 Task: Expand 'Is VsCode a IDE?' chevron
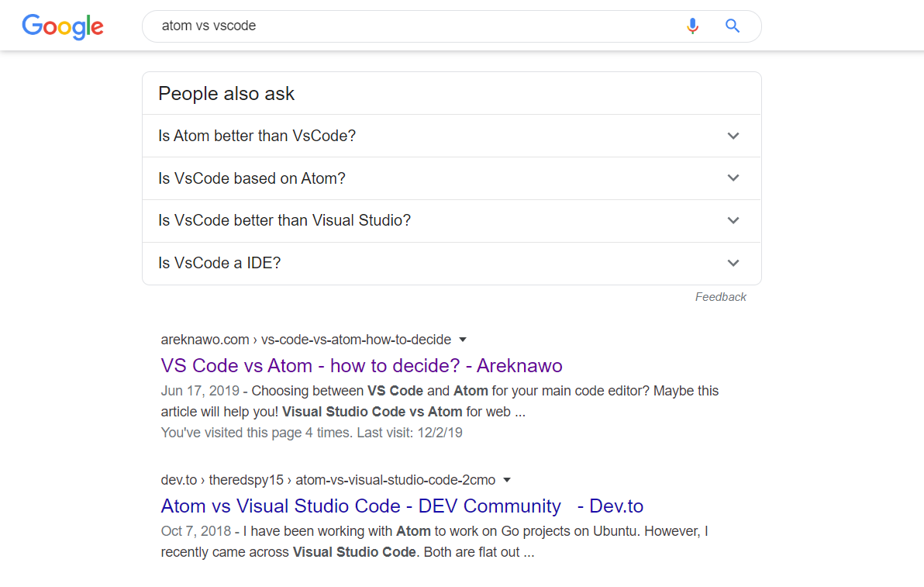[x=733, y=263]
